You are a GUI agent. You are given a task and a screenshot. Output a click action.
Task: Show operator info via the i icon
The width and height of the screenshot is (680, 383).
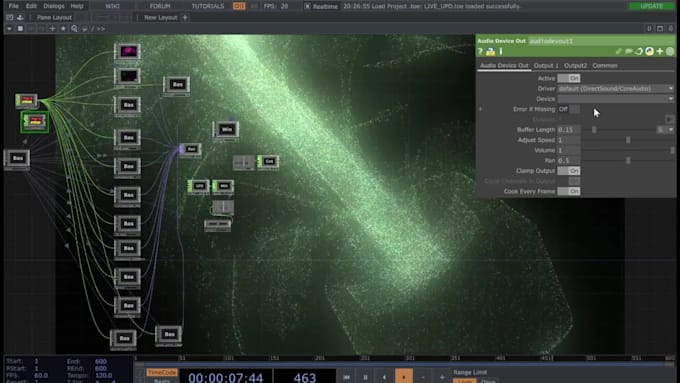coord(501,52)
